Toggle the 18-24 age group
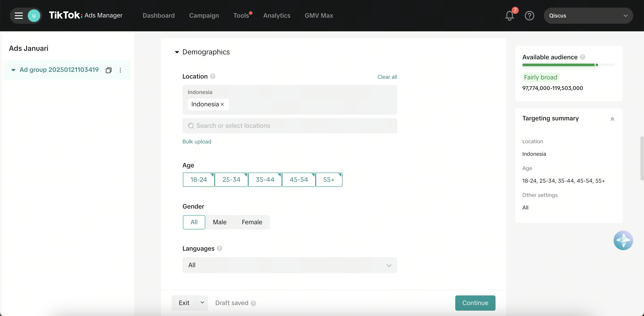The height and width of the screenshot is (316, 644). pyautogui.click(x=199, y=180)
